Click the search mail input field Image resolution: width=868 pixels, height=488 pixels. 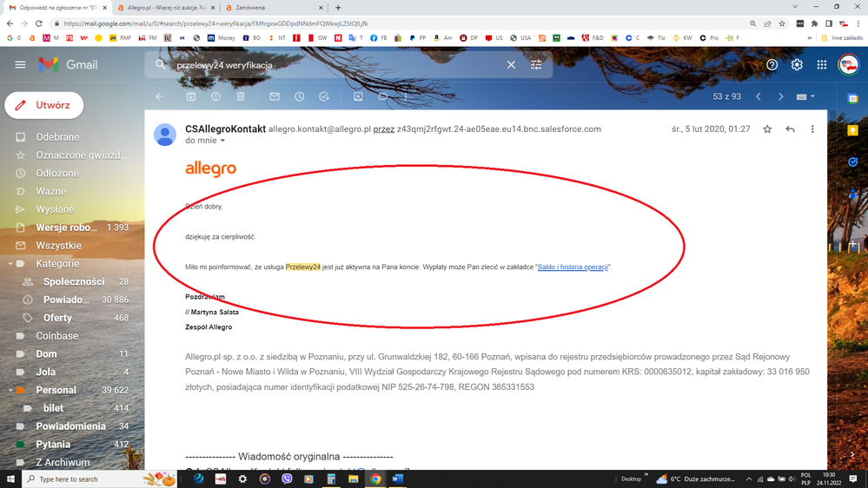click(x=330, y=65)
